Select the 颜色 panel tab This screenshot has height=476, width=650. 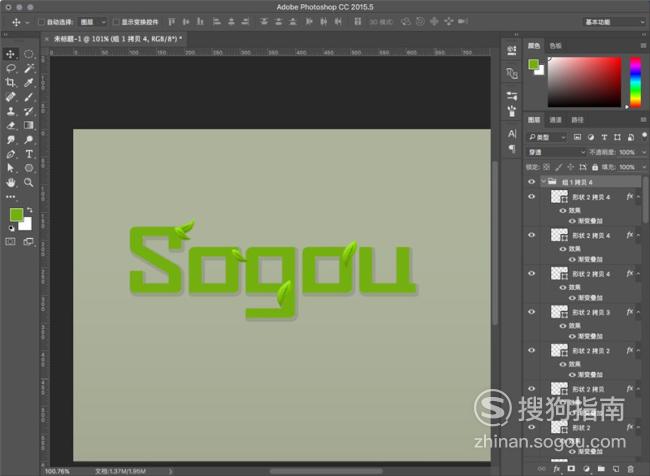[534, 46]
